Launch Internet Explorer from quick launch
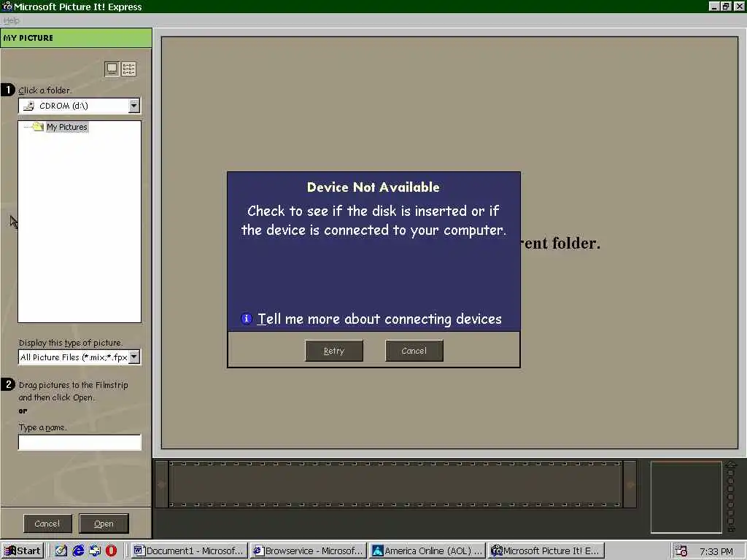 tap(78, 551)
